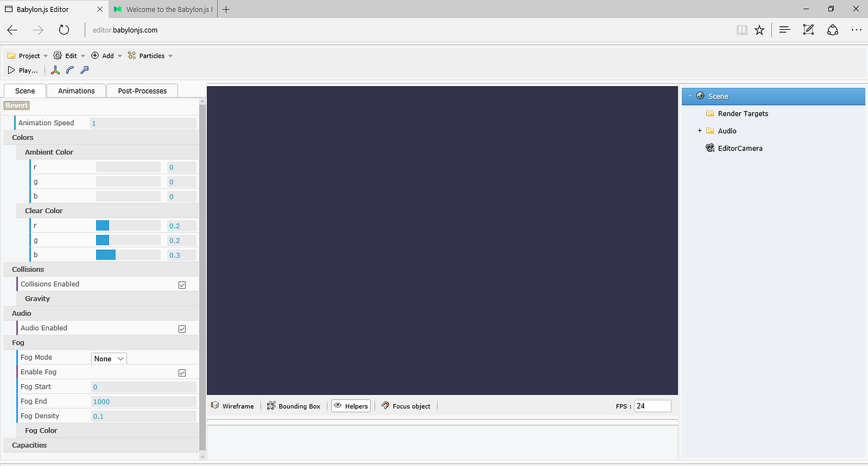Screen dimensions: 868x466
Task: Switch to the Animations tab
Action: click(x=76, y=90)
